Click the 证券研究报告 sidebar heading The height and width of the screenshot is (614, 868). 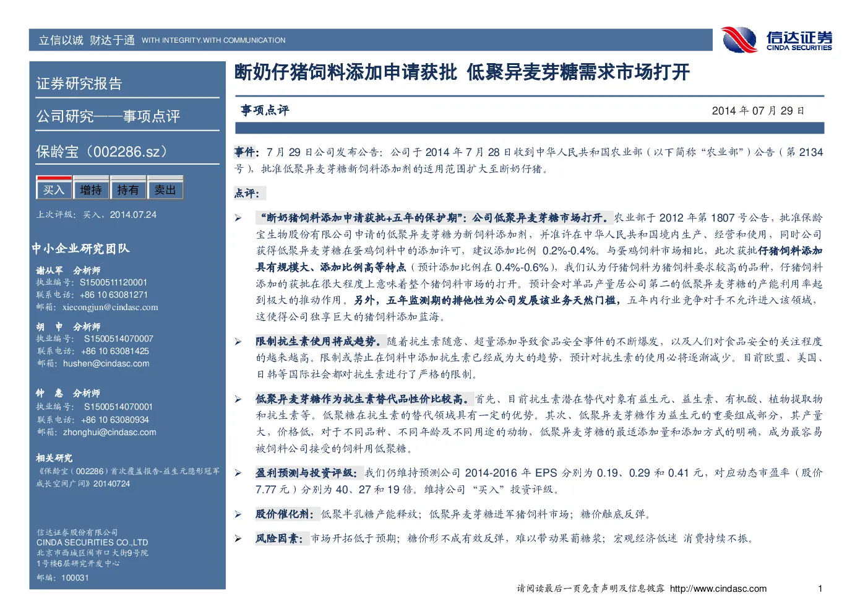pos(79,84)
